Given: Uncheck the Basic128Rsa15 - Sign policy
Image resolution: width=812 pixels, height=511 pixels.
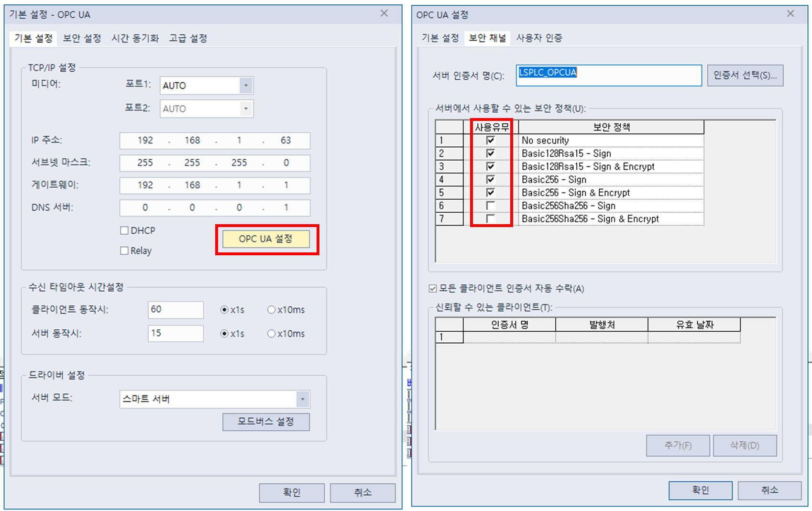Looking at the screenshot, I should pyautogui.click(x=491, y=153).
